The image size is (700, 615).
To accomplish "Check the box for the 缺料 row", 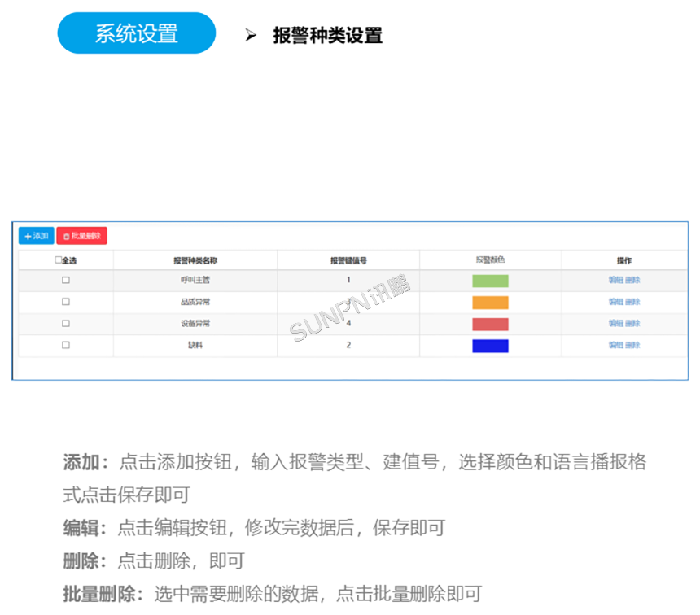I will pos(66,345).
